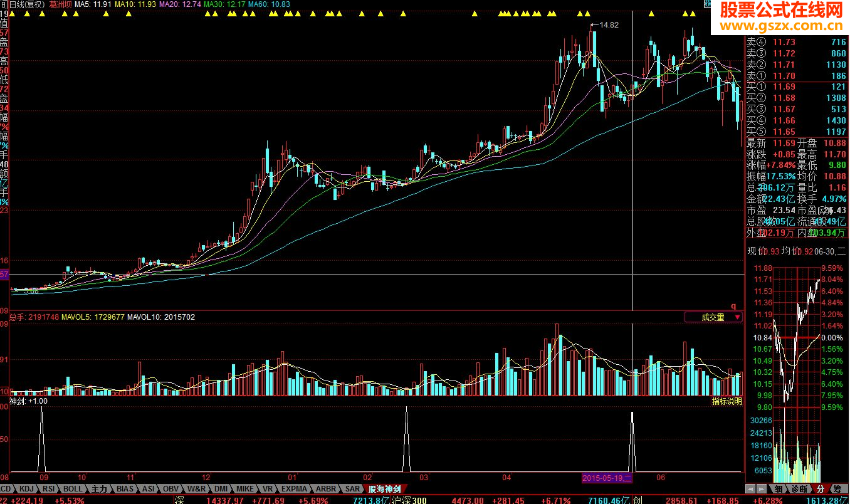Open the ASI indicator tab
Image resolution: width=850 pixels, height=504 pixels.
tap(148, 488)
